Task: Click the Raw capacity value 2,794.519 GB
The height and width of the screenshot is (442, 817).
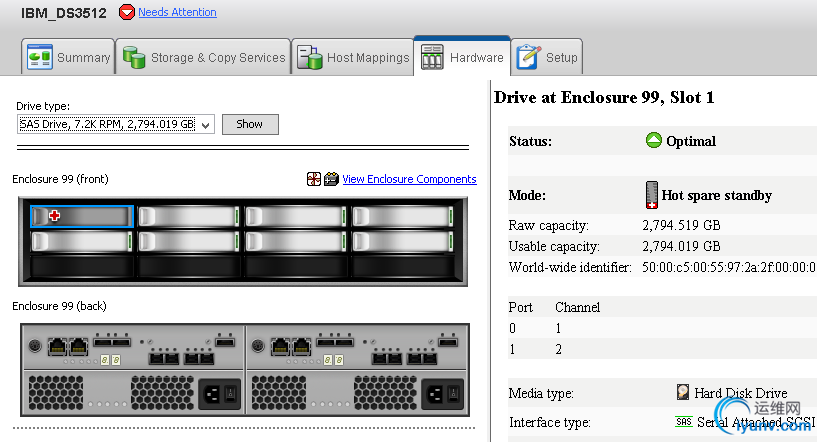Action: (x=681, y=225)
